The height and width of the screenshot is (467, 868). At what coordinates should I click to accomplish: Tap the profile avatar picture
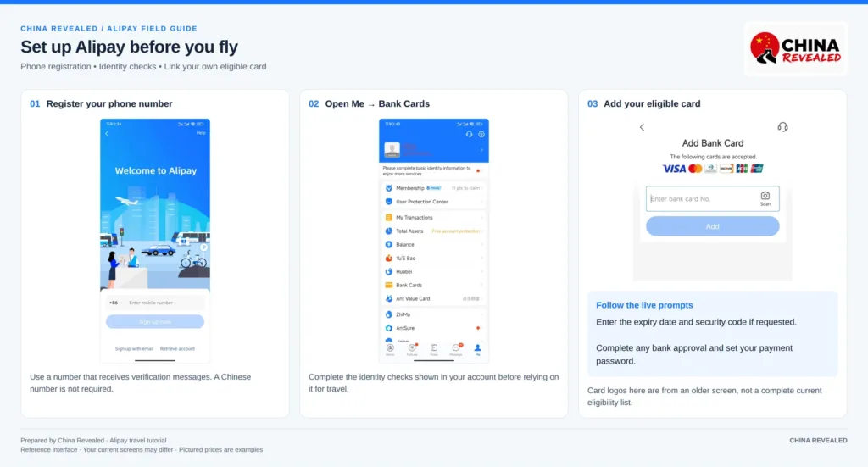(x=392, y=149)
